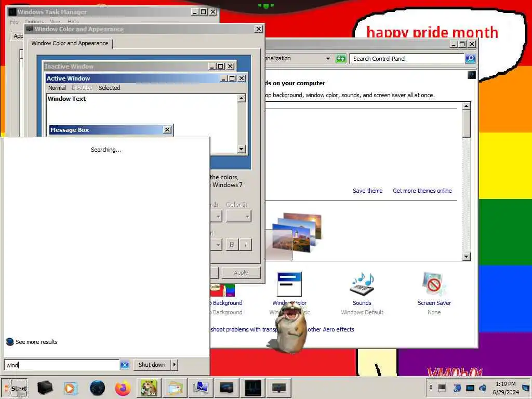Open the tray clock showing 1:19 PM
The height and width of the screenshot is (399, 532).
pyautogui.click(x=506, y=388)
